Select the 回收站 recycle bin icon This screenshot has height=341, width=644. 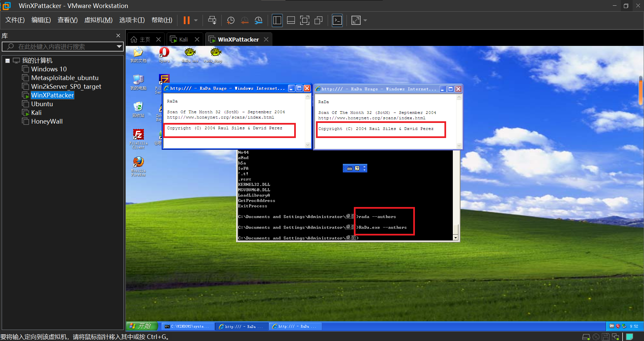[x=138, y=110]
